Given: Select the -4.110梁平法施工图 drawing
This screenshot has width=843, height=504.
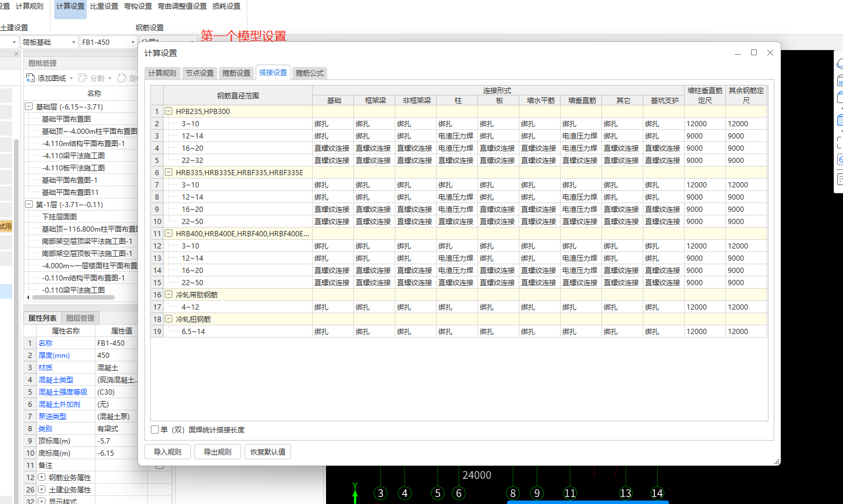Looking at the screenshot, I should click(x=73, y=155).
